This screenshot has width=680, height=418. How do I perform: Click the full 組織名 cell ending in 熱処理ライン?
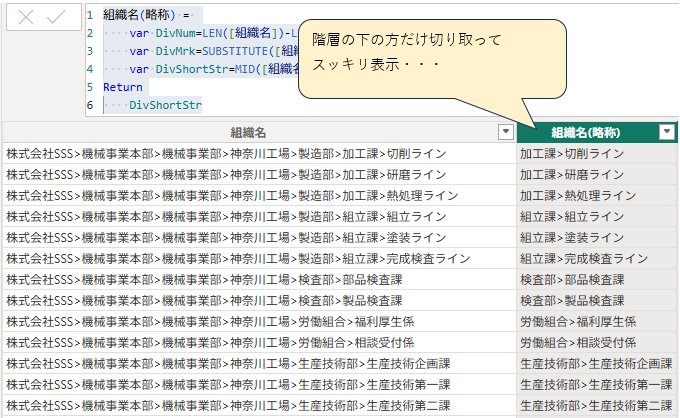[233, 195]
